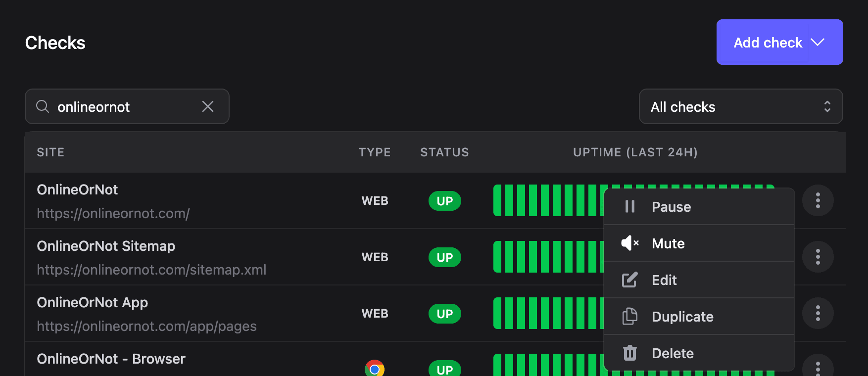Screen dimensions: 868x376
Task: Click WEB type label in Sitemap row
Action: pos(375,257)
